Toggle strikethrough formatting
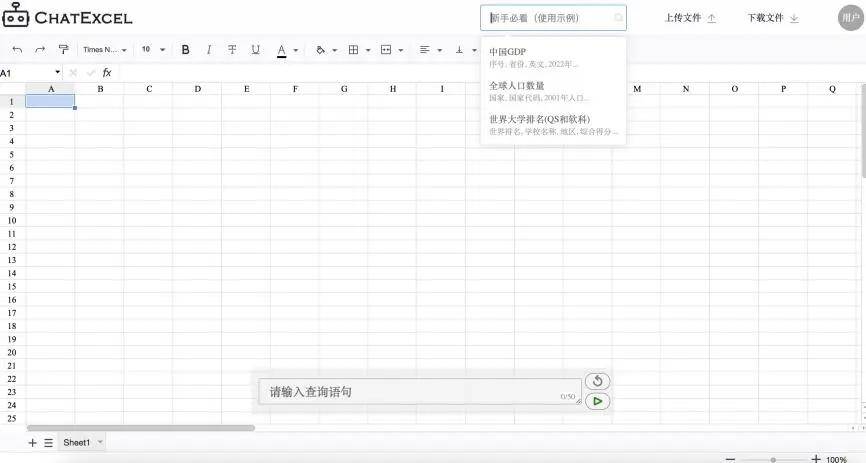866x463 pixels. [x=232, y=50]
